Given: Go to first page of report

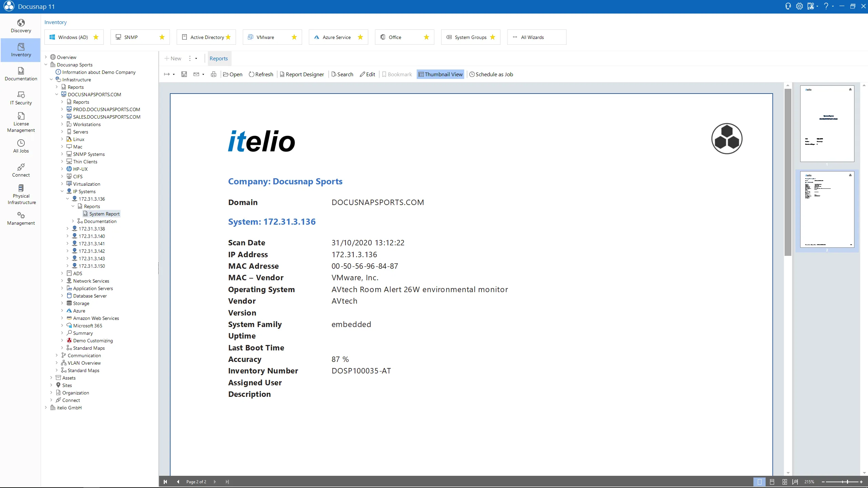Looking at the screenshot, I should tap(165, 482).
